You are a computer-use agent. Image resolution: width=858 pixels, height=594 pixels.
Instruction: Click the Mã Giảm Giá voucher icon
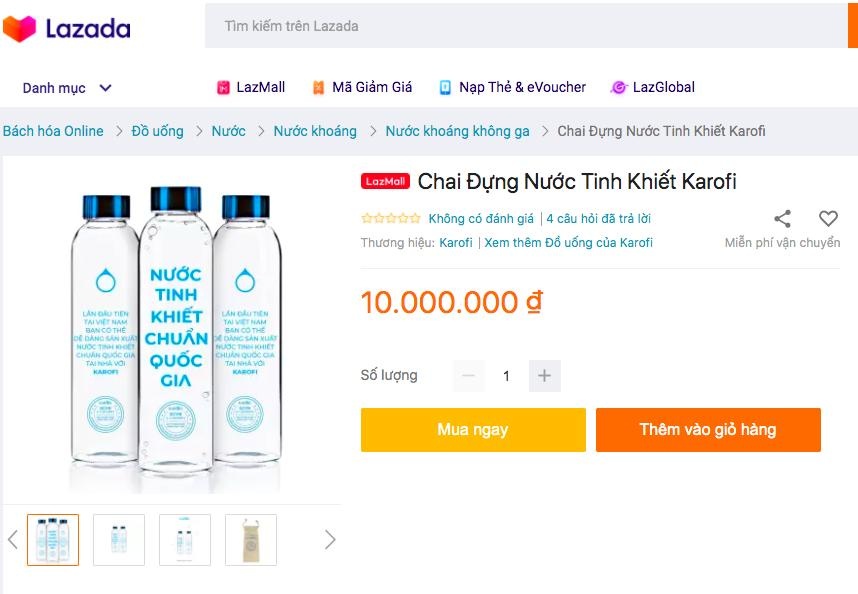319,88
